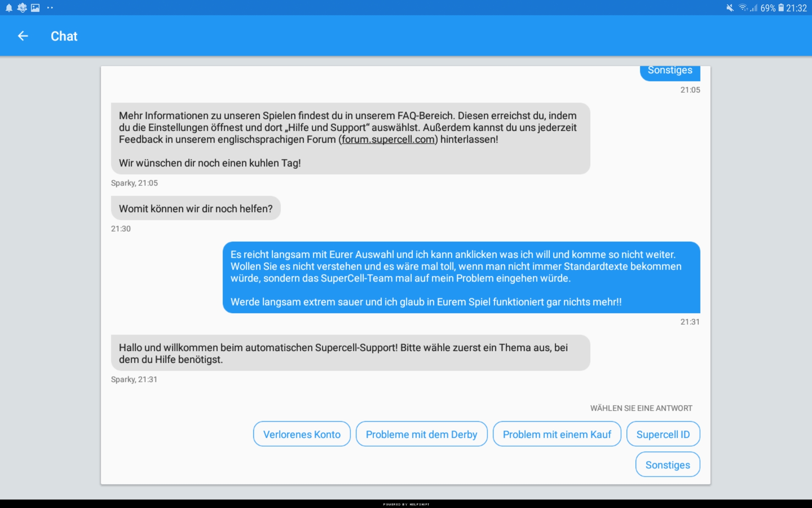Select Probleme mit dem Derby option
Screen dimensions: 812x508
(x=421, y=434)
